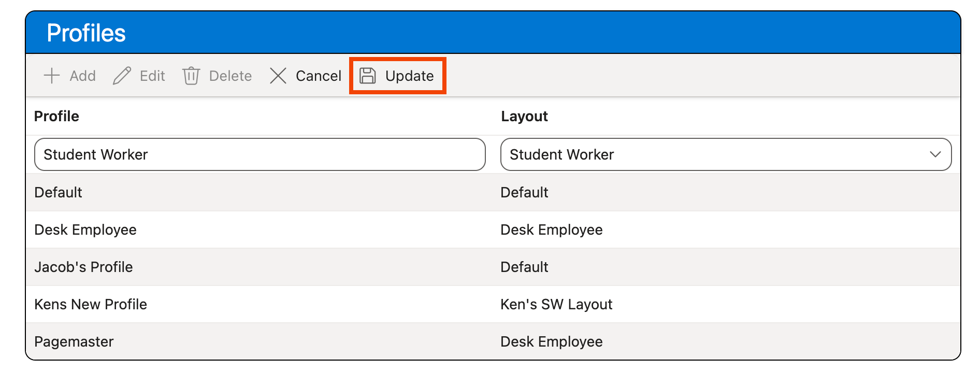Click the plus icon to add a profile
This screenshot has height=372, width=980.
tap(52, 76)
